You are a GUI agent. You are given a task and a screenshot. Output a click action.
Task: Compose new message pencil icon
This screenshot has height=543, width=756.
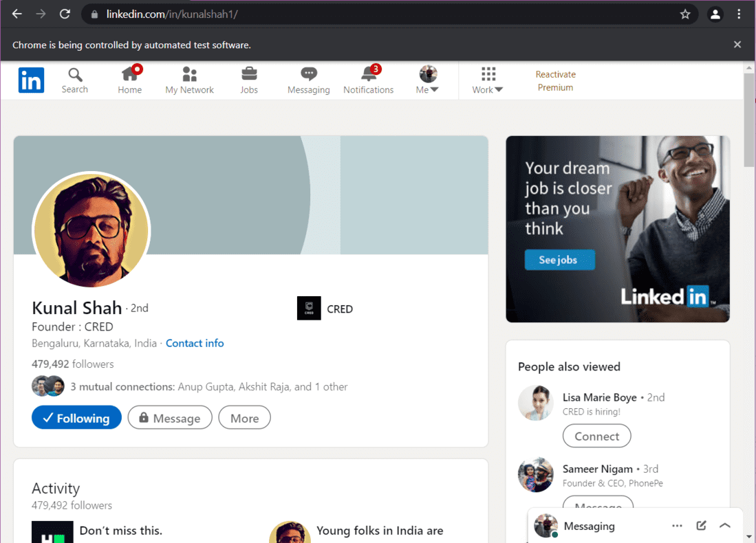coord(702,526)
